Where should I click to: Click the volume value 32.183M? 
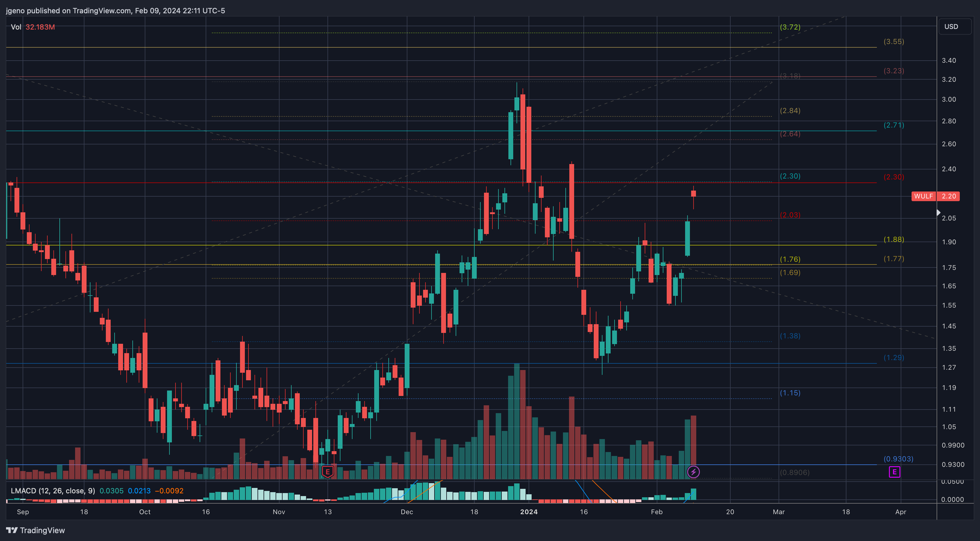40,27
